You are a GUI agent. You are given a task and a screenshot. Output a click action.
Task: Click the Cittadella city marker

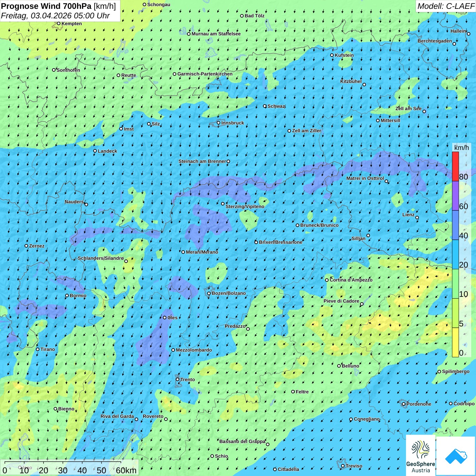(275, 469)
